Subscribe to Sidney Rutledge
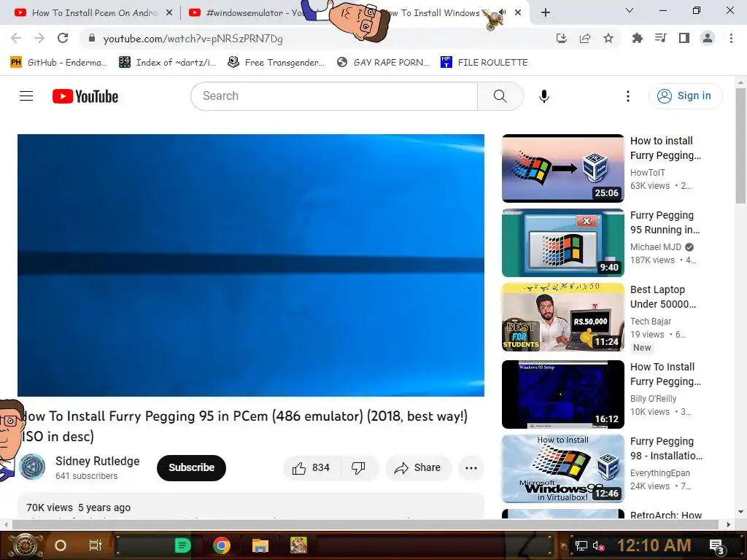 [x=191, y=467]
